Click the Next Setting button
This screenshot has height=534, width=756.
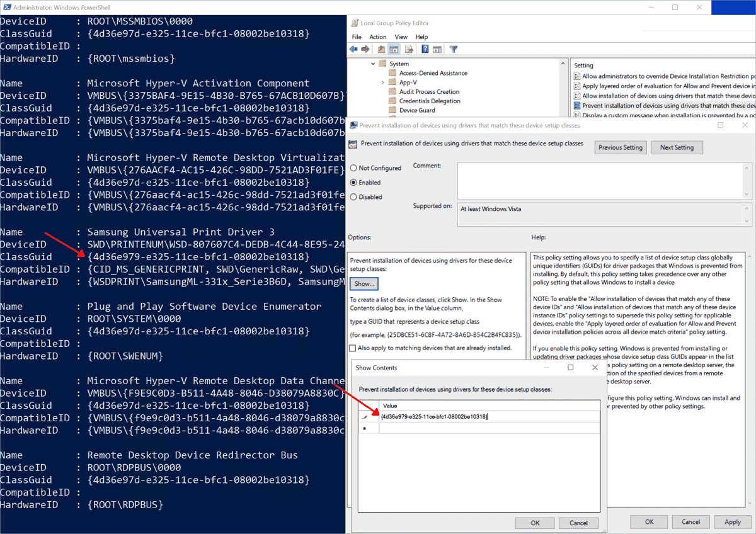coord(677,147)
